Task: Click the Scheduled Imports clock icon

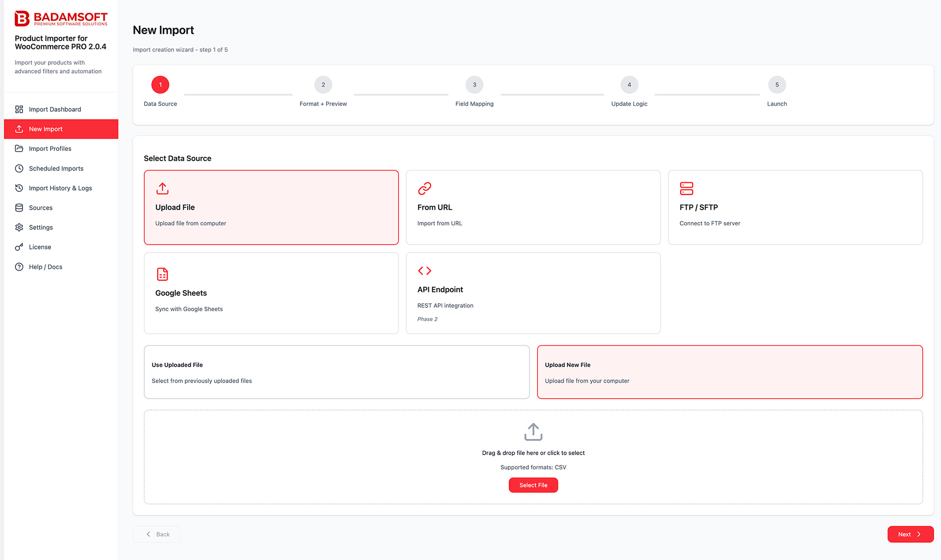Action: (19, 169)
